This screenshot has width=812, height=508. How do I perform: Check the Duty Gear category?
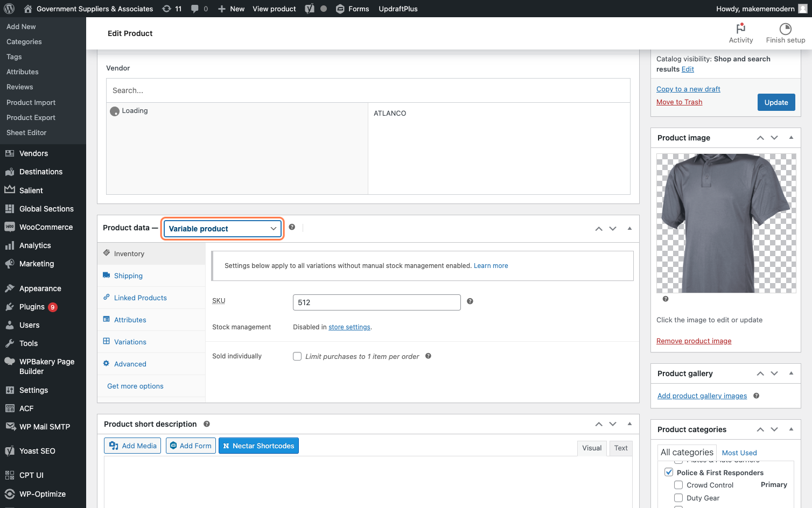pos(678,498)
